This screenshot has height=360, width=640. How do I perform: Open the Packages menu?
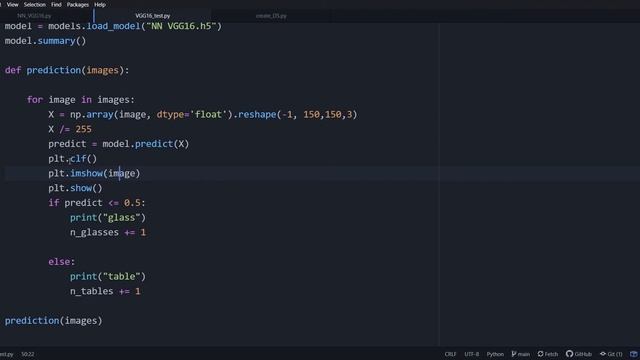click(x=78, y=4)
